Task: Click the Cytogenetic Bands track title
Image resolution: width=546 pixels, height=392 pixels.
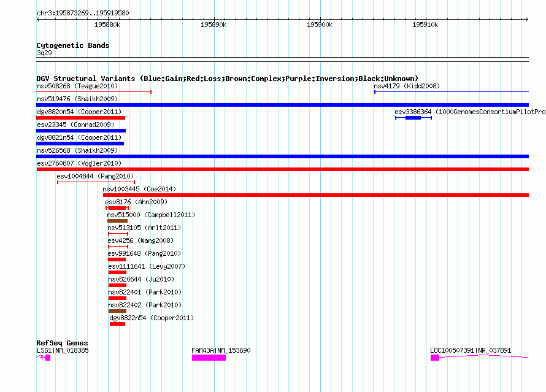Action: pos(73,45)
